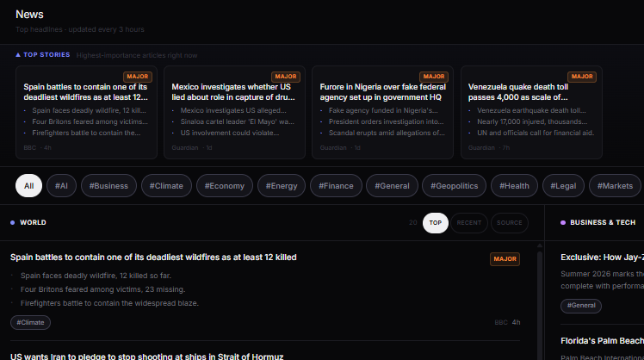Filter news by #Energy tag

pyautogui.click(x=282, y=186)
